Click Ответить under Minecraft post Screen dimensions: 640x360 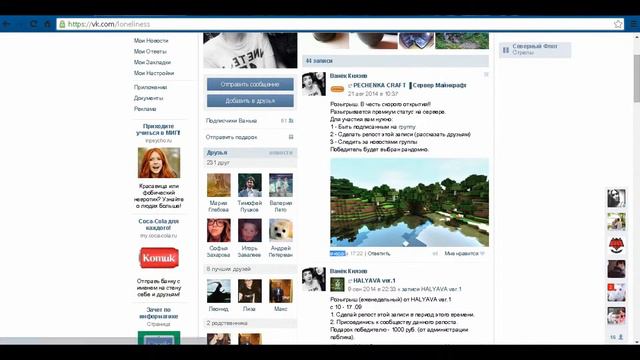[379, 253]
